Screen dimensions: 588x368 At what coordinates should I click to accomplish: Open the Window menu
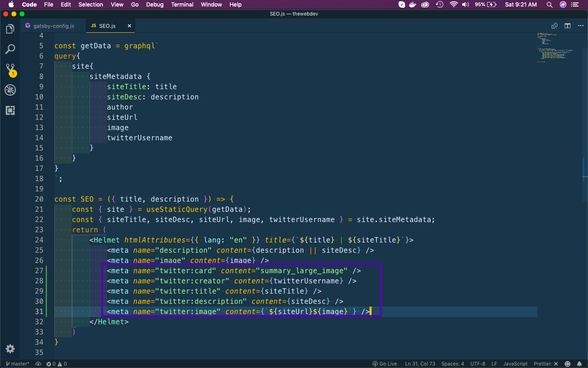[x=211, y=4]
